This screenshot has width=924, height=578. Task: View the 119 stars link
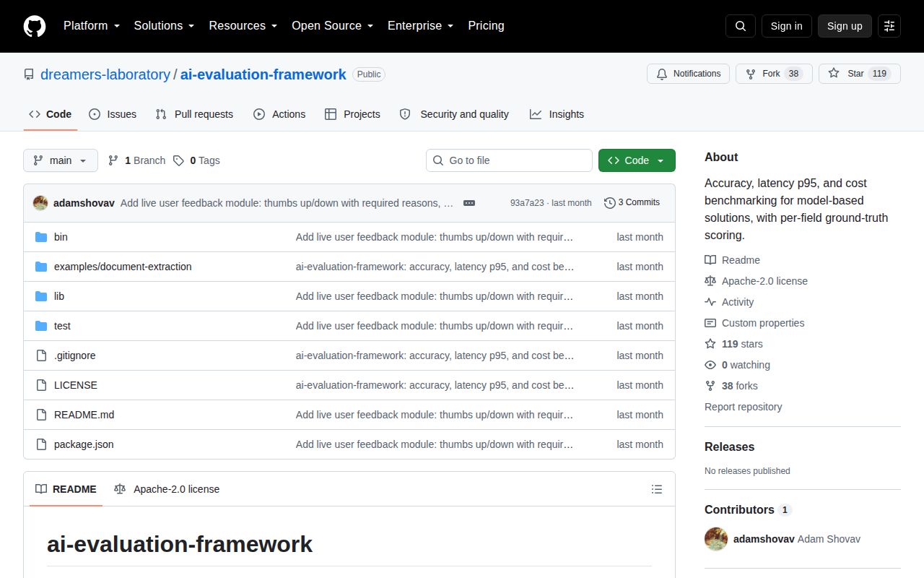coord(733,344)
